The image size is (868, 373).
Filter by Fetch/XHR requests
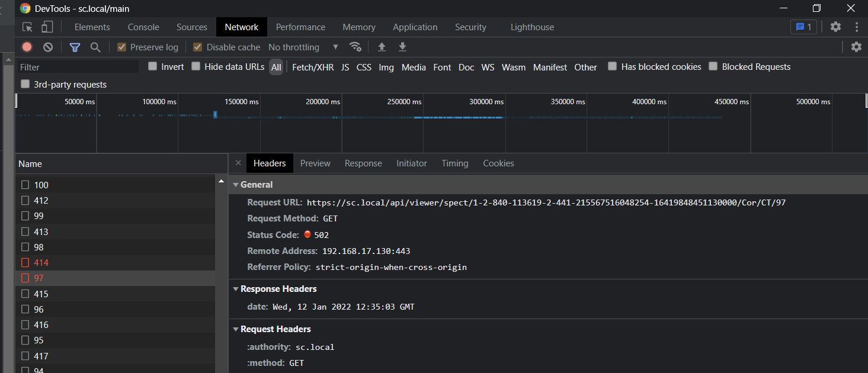coord(313,67)
